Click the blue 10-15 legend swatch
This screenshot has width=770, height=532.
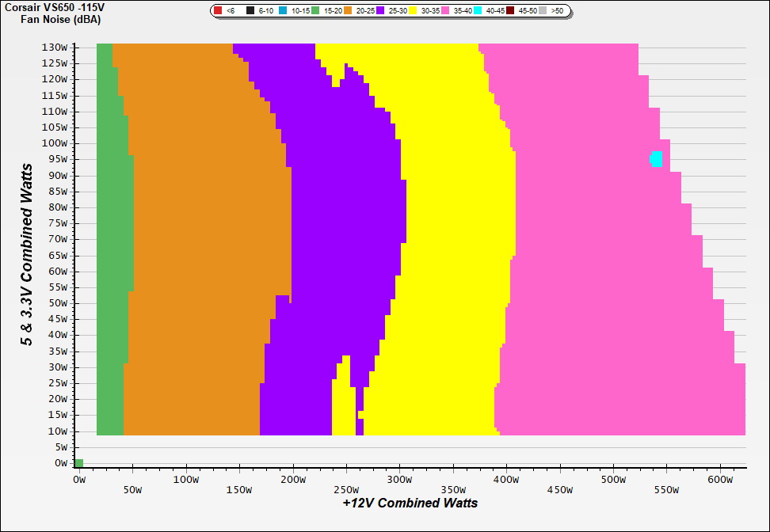pyautogui.click(x=283, y=11)
